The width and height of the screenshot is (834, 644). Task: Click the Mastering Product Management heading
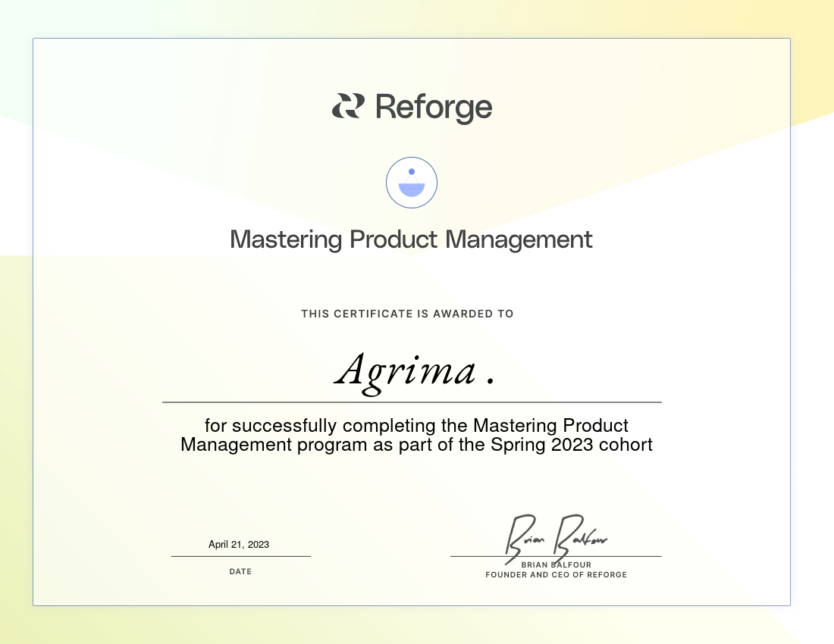point(411,239)
